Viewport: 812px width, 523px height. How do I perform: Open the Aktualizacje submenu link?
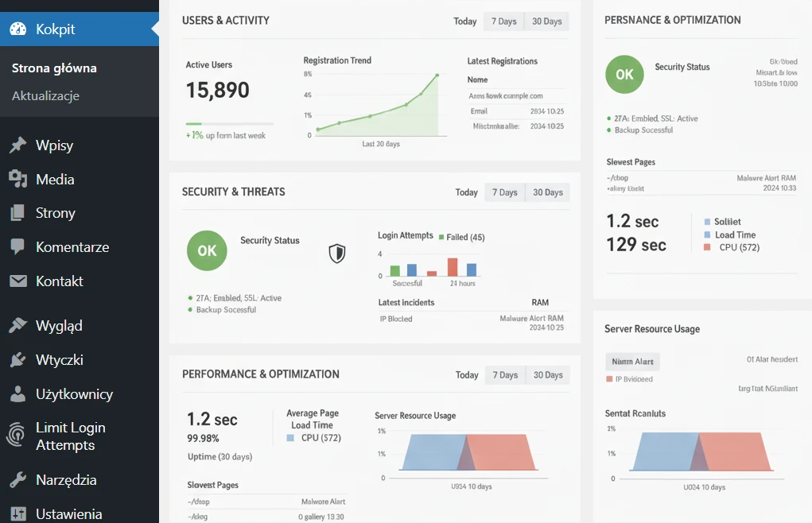tap(45, 96)
